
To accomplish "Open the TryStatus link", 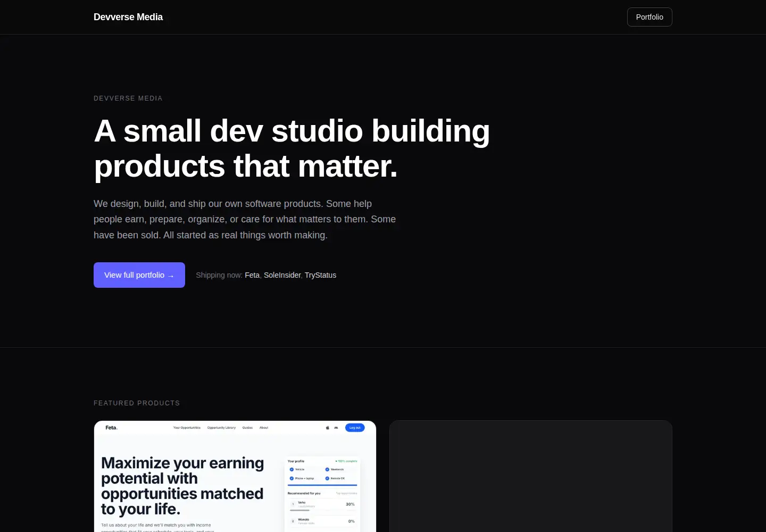I will 320,275.
